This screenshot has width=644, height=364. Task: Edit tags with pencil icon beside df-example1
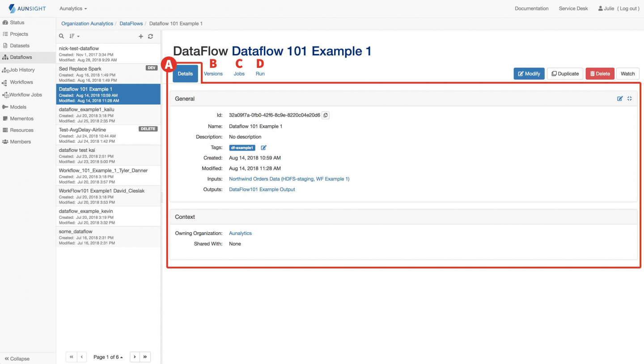tap(264, 147)
